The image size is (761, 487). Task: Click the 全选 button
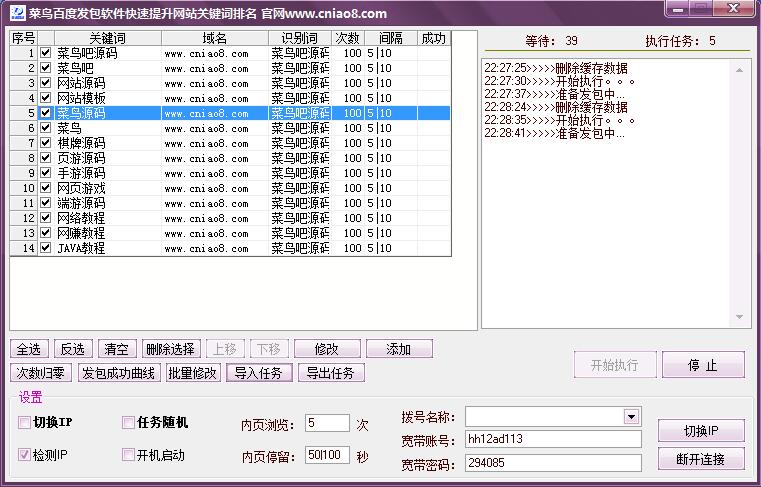pyautogui.click(x=29, y=349)
